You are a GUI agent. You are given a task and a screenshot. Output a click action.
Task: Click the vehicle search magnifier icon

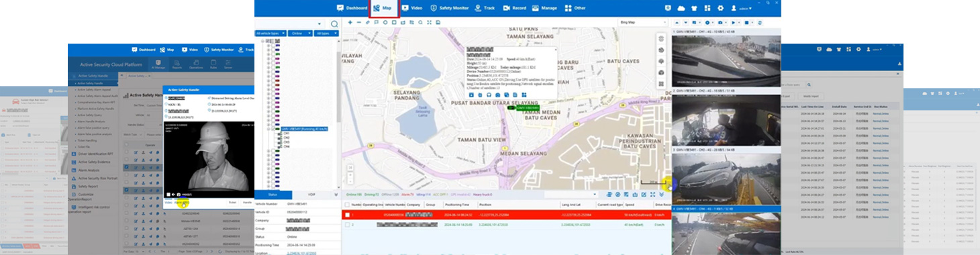click(334, 23)
